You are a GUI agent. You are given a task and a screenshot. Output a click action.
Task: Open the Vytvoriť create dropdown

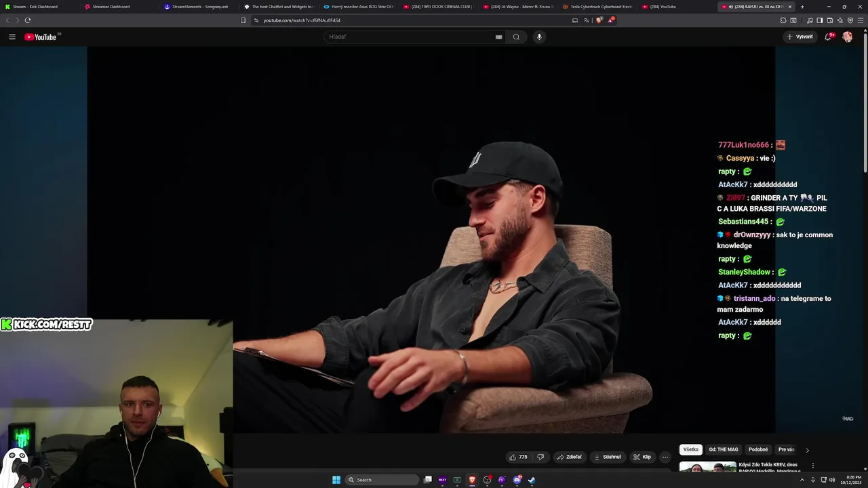[800, 37]
